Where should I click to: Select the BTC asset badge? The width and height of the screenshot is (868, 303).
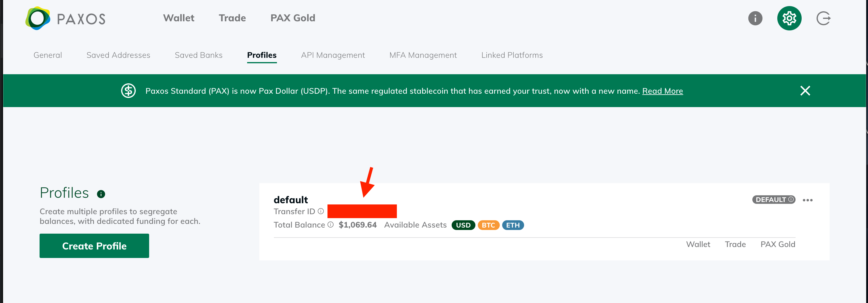coord(488,225)
